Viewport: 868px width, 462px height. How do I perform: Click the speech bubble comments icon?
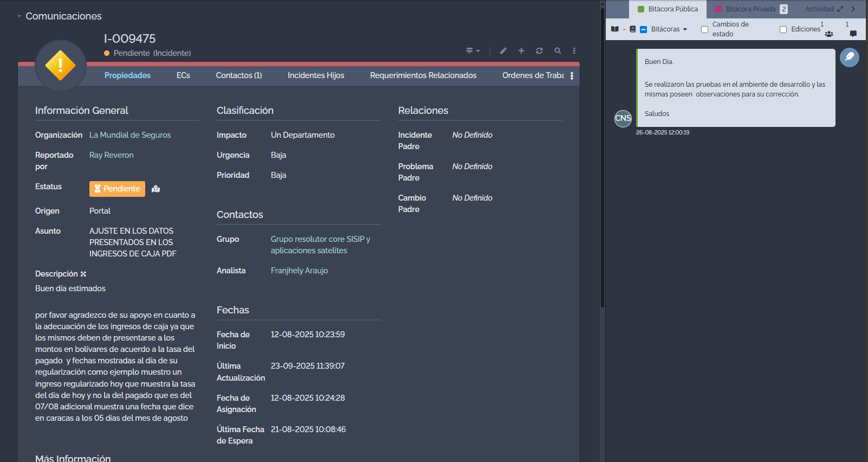click(853, 34)
